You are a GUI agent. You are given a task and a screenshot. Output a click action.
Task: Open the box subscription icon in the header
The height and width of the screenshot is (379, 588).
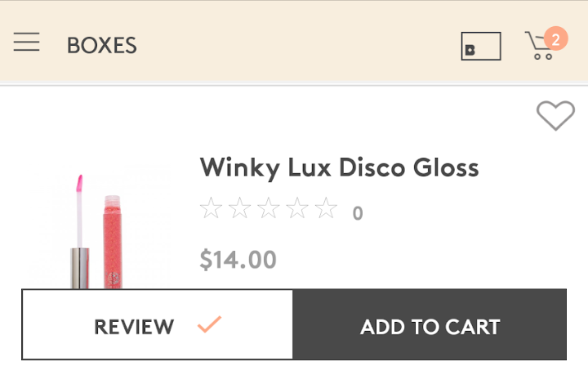tap(481, 46)
